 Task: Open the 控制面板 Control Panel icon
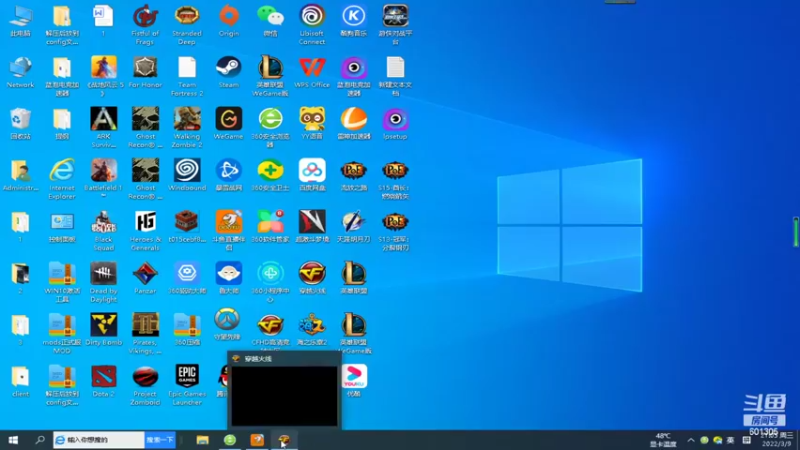click(x=62, y=227)
